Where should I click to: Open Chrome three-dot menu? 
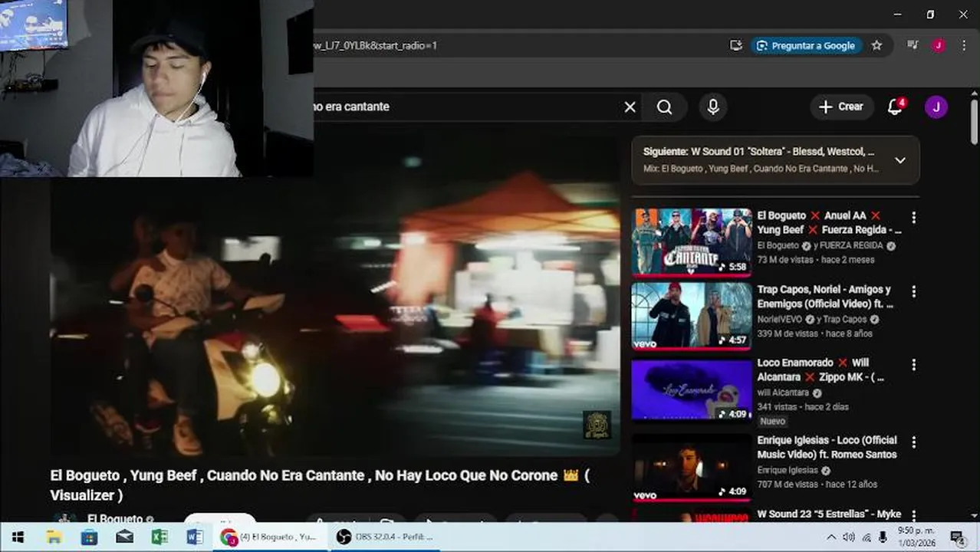click(963, 45)
